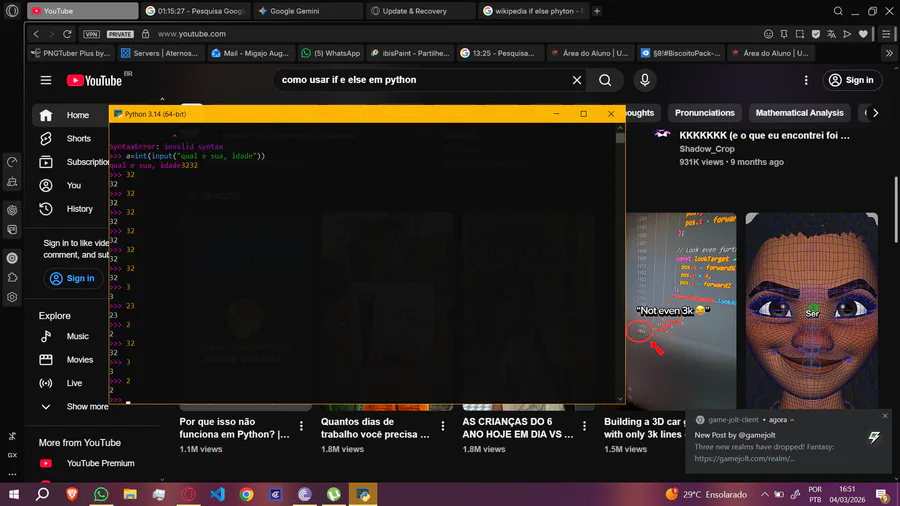Open Windows notification center icon
This screenshot has height=506, width=900.
(x=882, y=495)
